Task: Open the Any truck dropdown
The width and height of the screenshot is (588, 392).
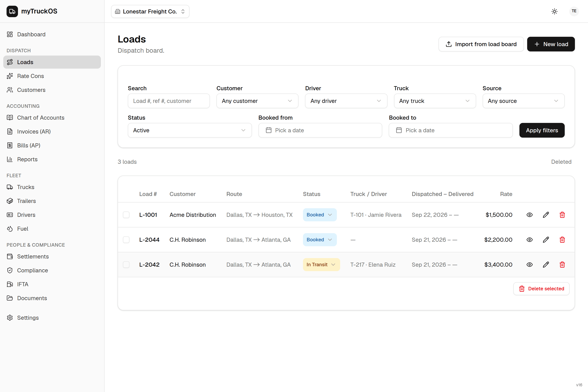Action: click(x=435, y=101)
